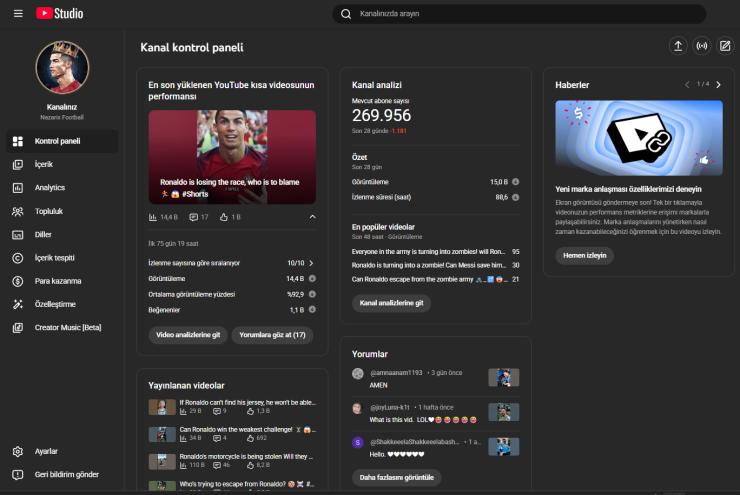Click the views bar-chart icon under the Short
The image size is (740, 495).
[153, 217]
